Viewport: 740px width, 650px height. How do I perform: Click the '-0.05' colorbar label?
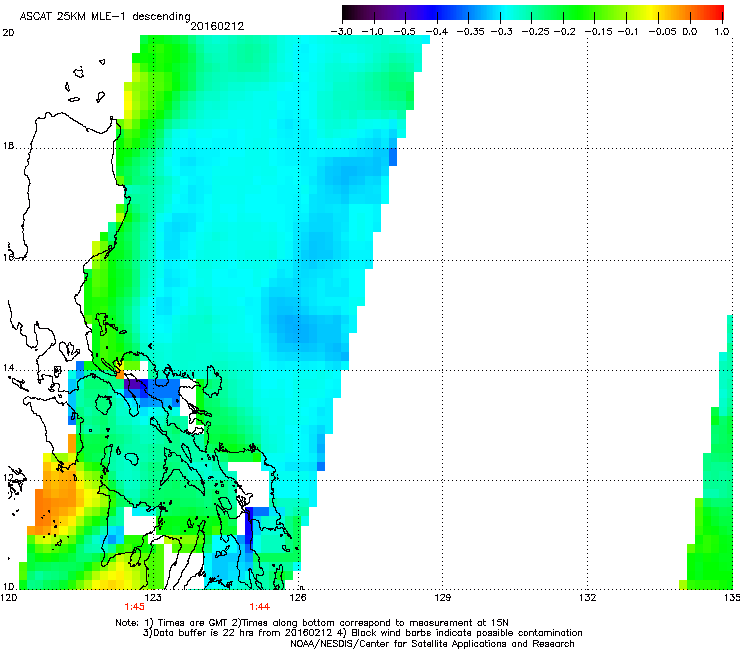point(662,32)
